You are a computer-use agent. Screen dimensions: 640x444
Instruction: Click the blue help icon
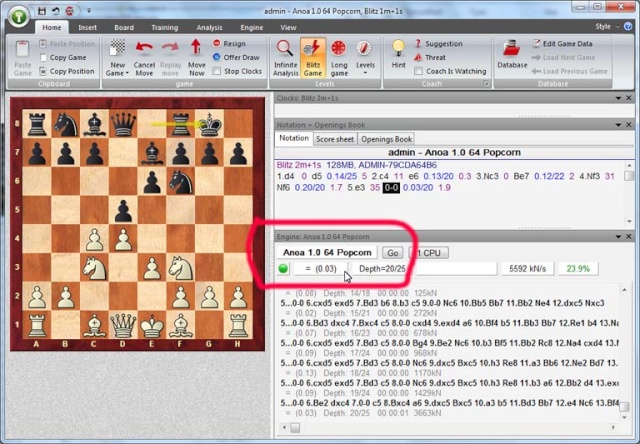pyautogui.click(x=628, y=26)
